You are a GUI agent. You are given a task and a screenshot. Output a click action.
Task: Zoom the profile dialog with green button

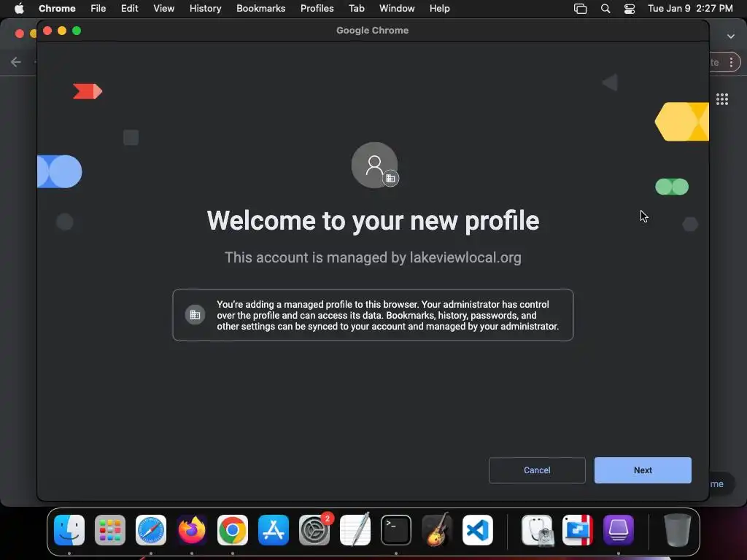point(77,31)
